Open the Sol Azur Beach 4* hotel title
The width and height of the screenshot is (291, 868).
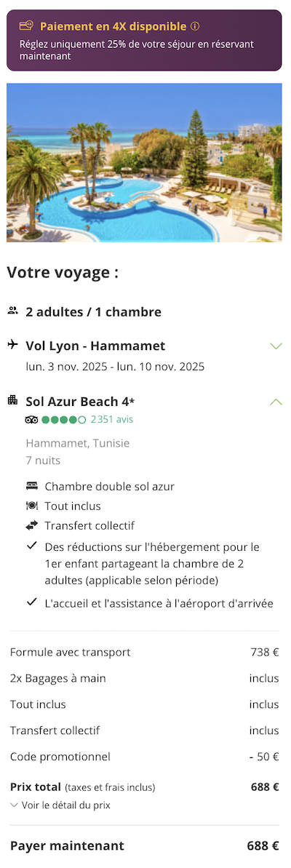[x=80, y=401]
